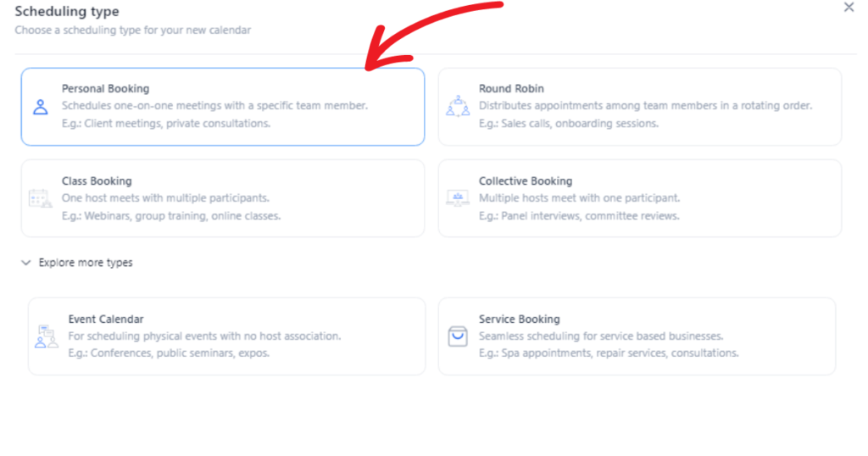Choose the Event Calendar card title
Screen dimensions: 868x456
(x=106, y=320)
